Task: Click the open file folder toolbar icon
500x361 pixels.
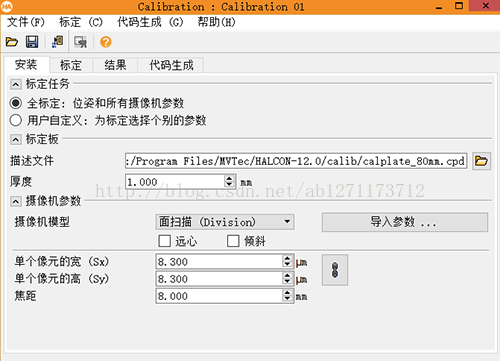Action: [12, 42]
